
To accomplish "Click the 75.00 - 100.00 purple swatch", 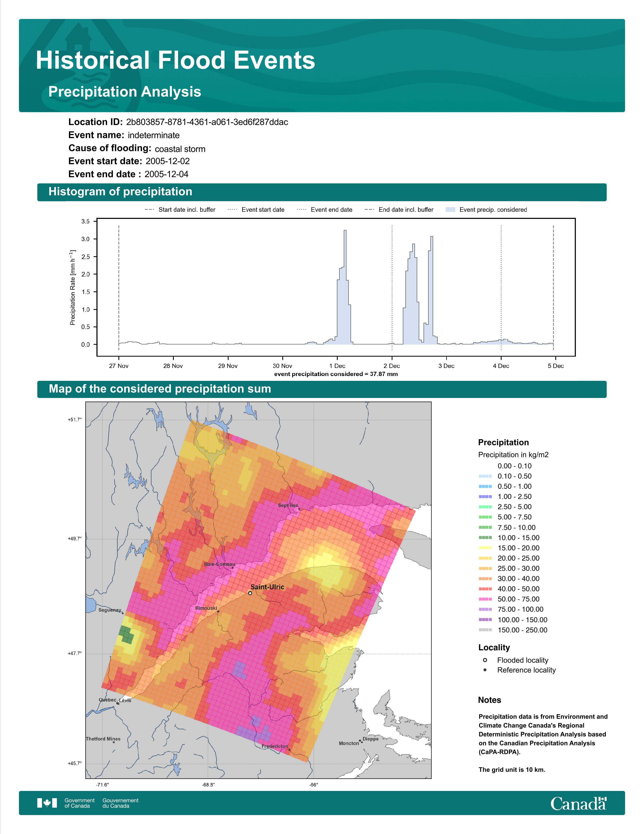I will point(485,610).
